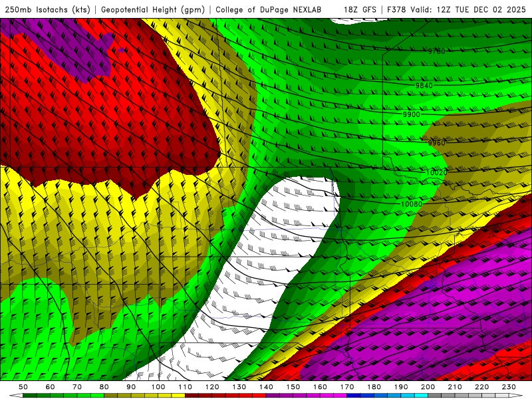
Task: Click the 50 value on the color scale
Action: click(x=23, y=387)
